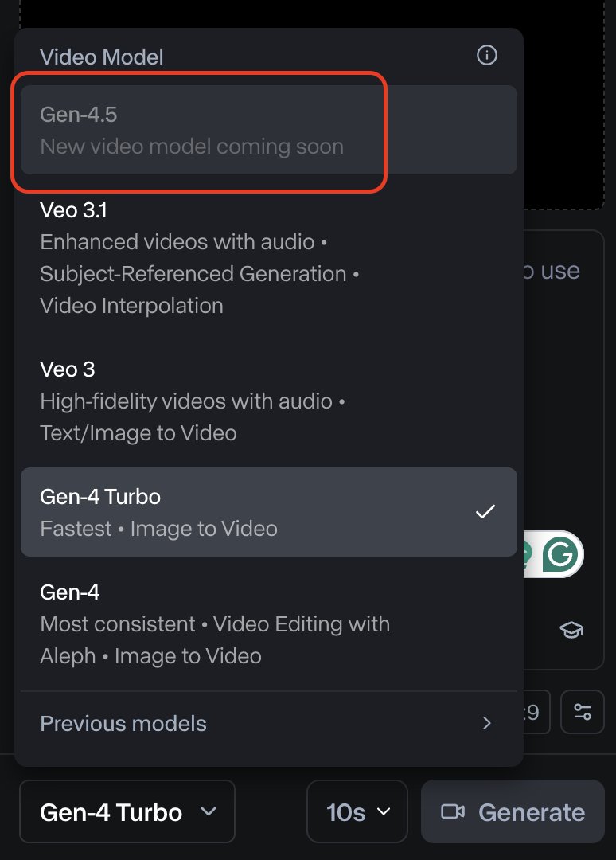Open the 10s duration dropdown
This screenshot has width=616, height=860.
[x=357, y=811]
